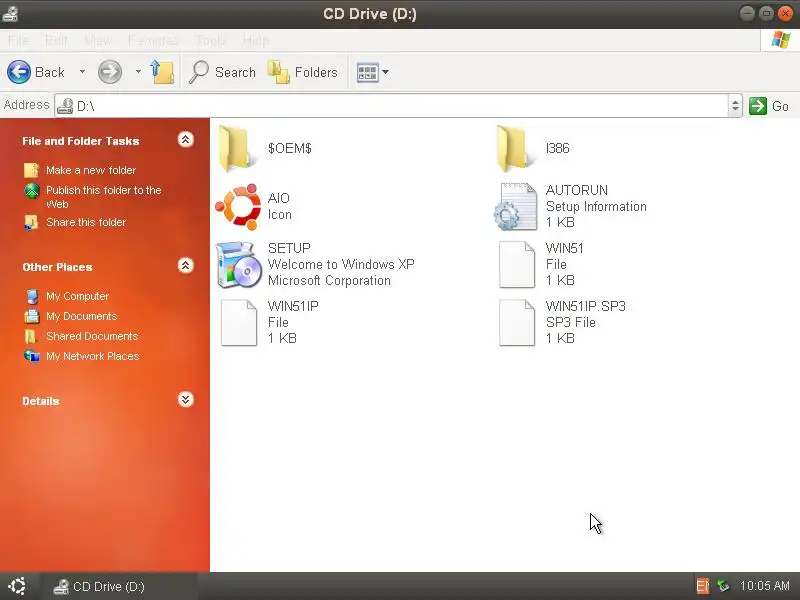Select the WIN51 file icon
Image resolution: width=800 pixels, height=600 pixels.
point(516,265)
